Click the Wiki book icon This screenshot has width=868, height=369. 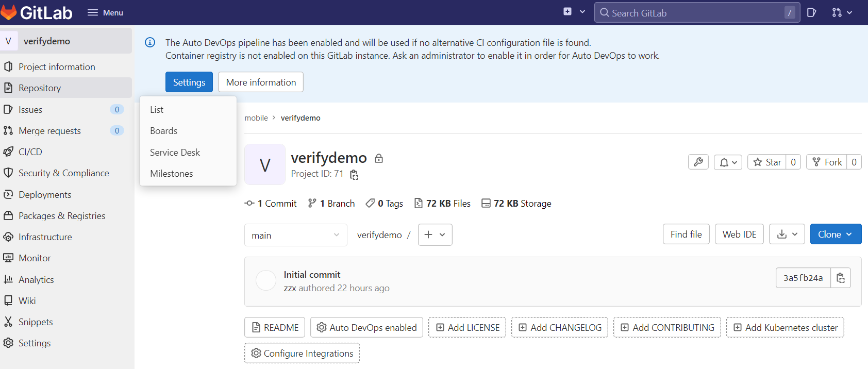coord(8,300)
